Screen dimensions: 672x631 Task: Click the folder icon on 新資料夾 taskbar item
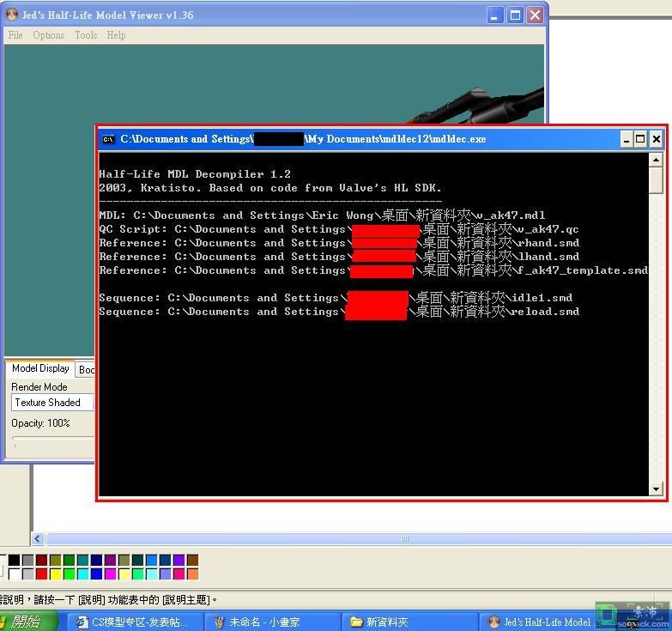pos(356,622)
